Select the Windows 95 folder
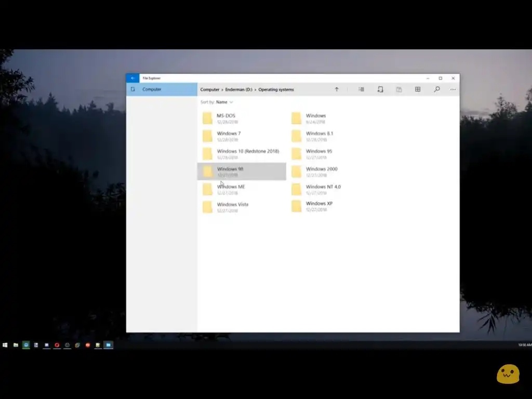 pos(331,154)
